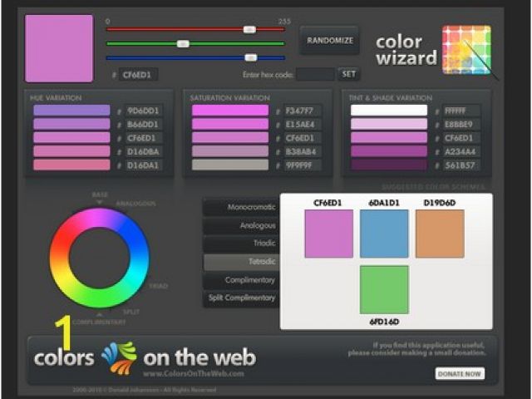Select the Complimentary color scheme tab

(x=242, y=280)
